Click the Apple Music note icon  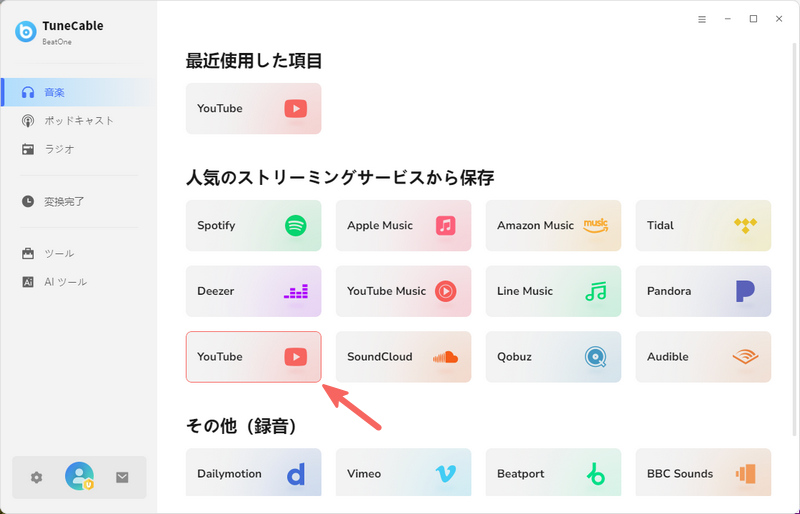(x=445, y=226)
